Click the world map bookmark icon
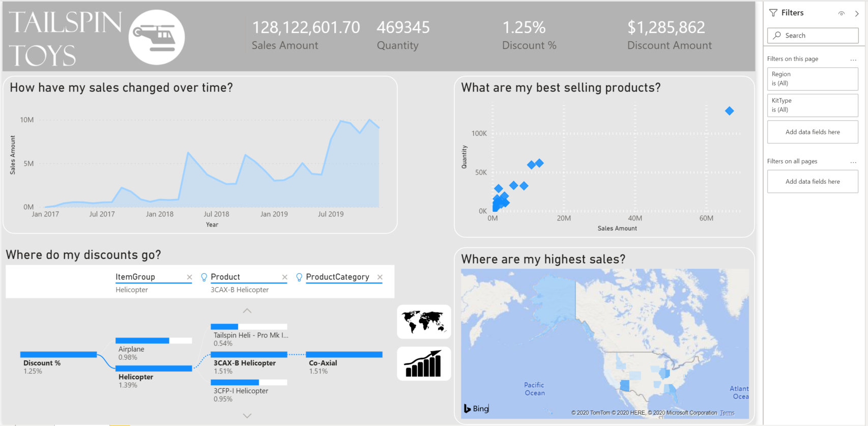868x426 pixels. coord(424,322)
